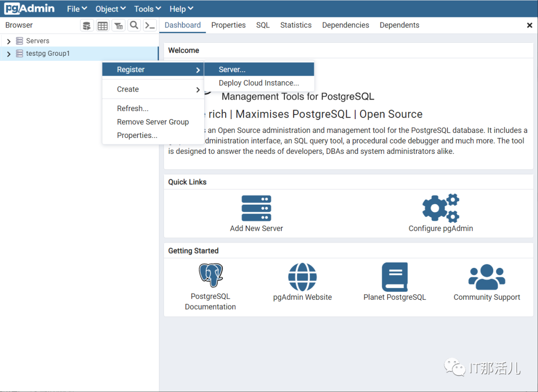538x392 pixels.
Task: Switch to the Dependencies tab
Action: click(x=346, y=25)
